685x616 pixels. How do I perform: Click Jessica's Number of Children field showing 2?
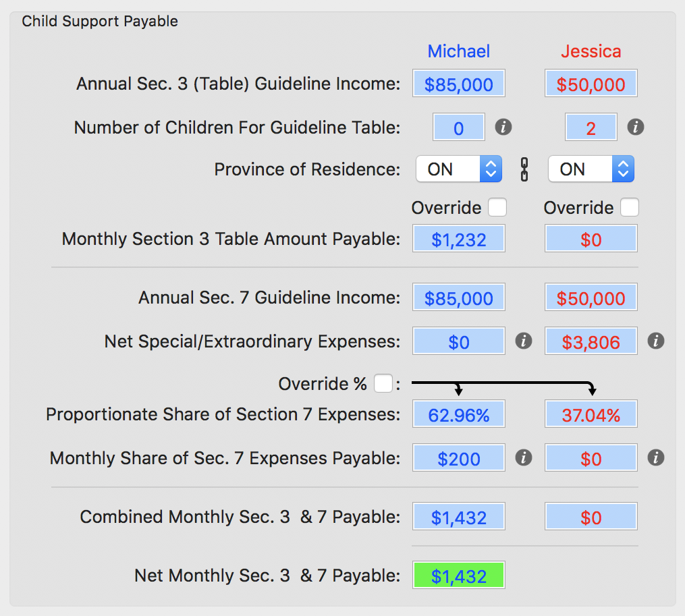point(591,127)
